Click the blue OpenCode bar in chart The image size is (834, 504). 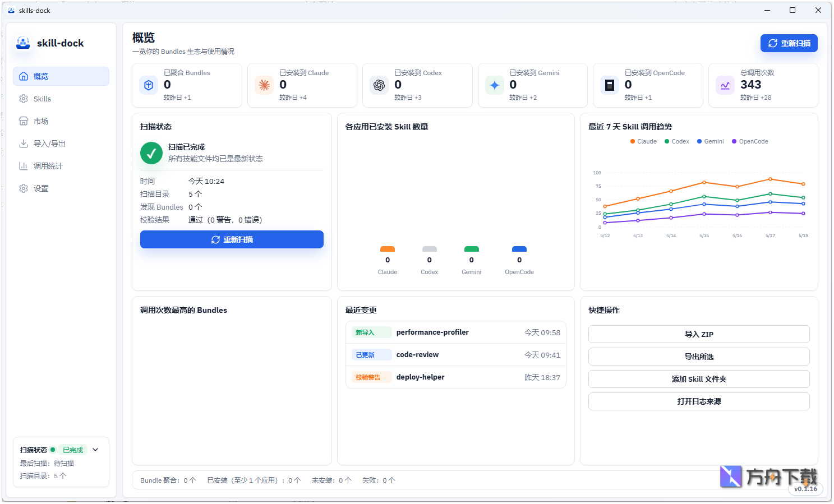click(x=519, y=249)
